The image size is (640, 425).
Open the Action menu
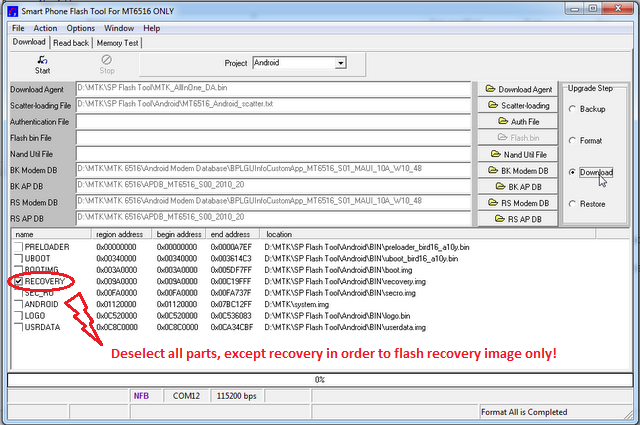[x=45, y=28]
